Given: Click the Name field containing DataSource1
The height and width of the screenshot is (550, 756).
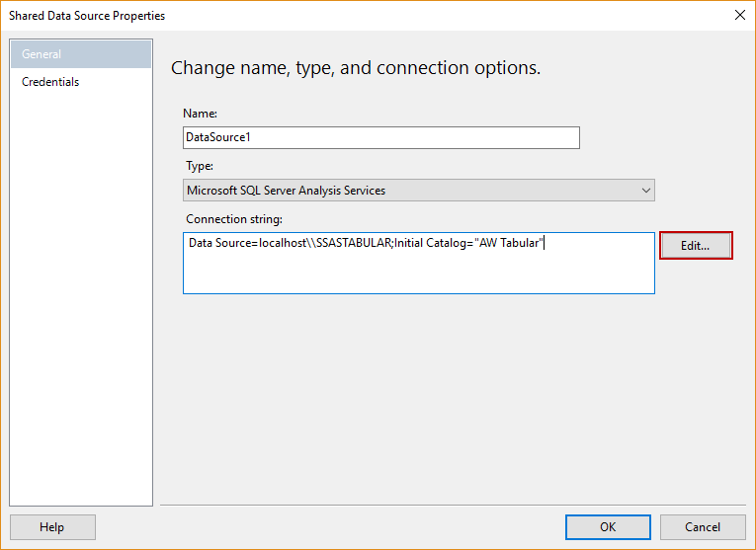Looking at the screenshot, I should click(x=380, y=138).
